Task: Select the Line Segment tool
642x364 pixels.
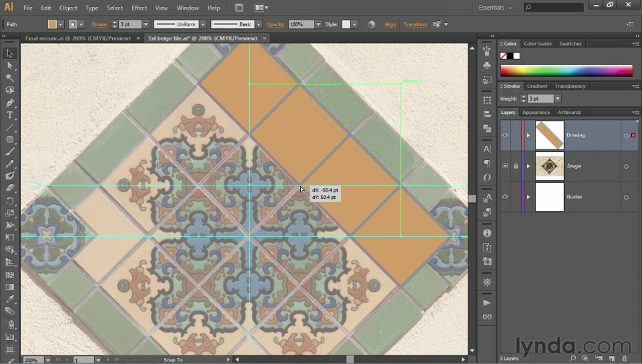Action: [x=10, y=127]
